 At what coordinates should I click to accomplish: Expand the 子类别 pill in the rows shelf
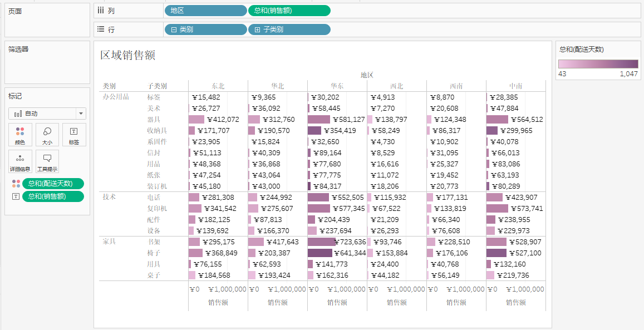tap(257, 29)
